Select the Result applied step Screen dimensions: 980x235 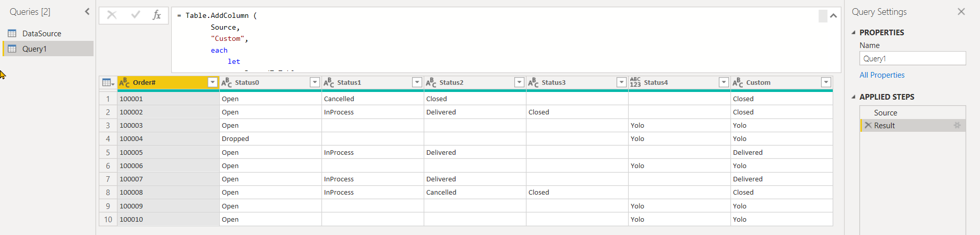(x=913, y=126)
